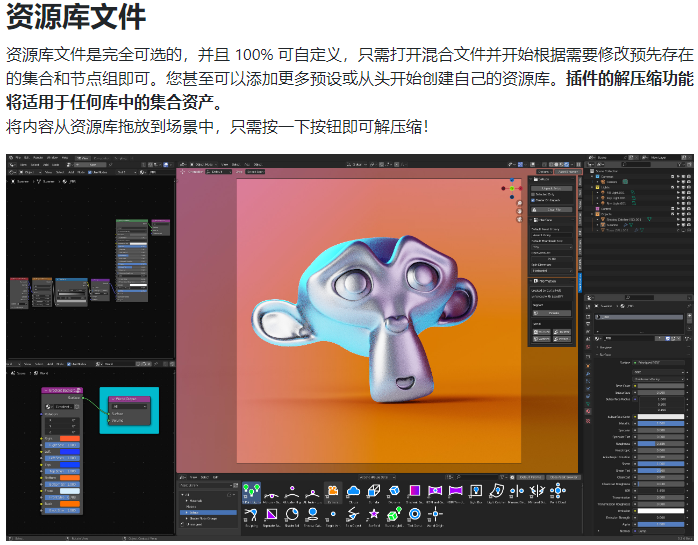Select the blue ring asset thumbnail
Viewport: 698px width, 545px height.
pyautogui.click(x=415, y=514)
